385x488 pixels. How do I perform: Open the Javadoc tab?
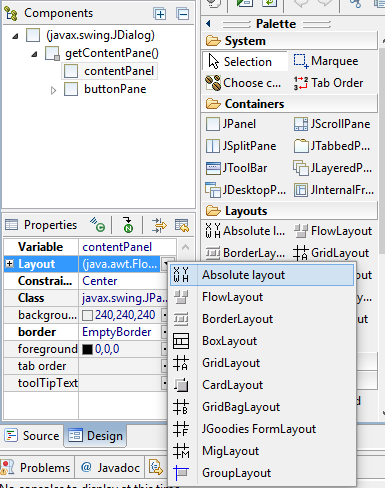pos(110,467)
